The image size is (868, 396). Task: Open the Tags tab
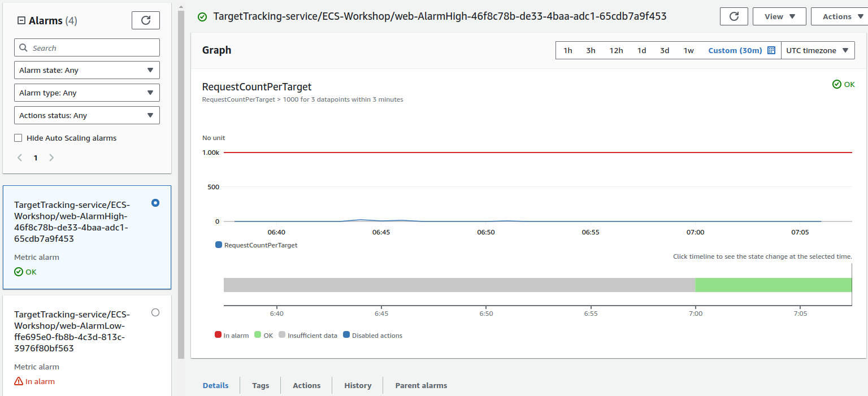[261, 385]
